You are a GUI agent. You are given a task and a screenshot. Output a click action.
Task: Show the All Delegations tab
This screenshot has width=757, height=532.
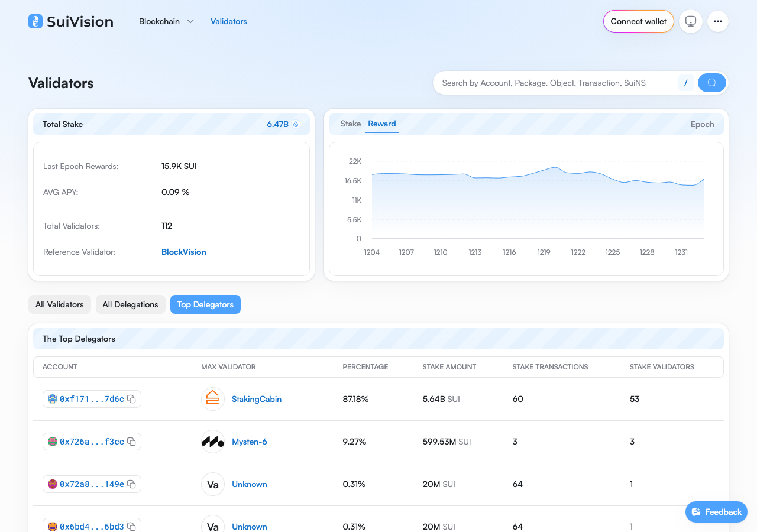(131, 304)
